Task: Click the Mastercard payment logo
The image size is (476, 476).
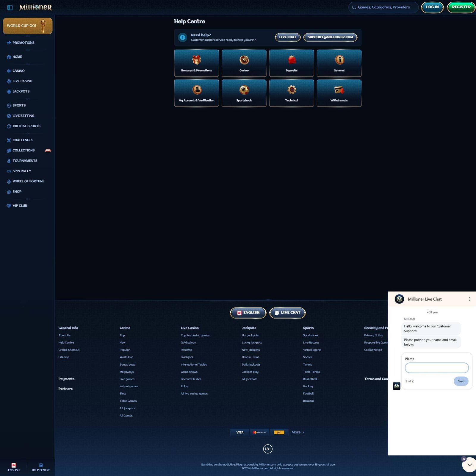Action: click(x=259, y=432)
